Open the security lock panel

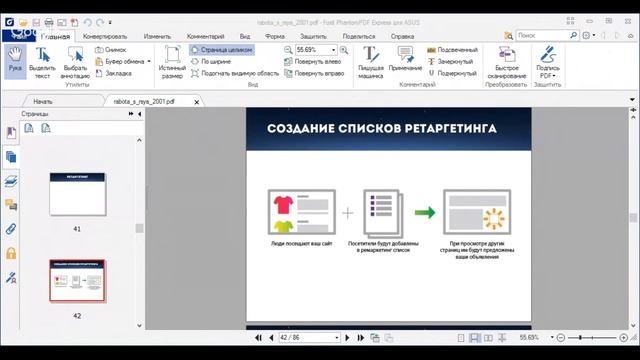(11, 253)
